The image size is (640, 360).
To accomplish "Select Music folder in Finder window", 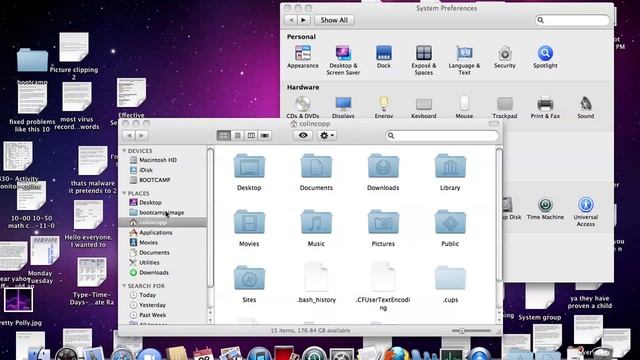I will tap(316, 228).
